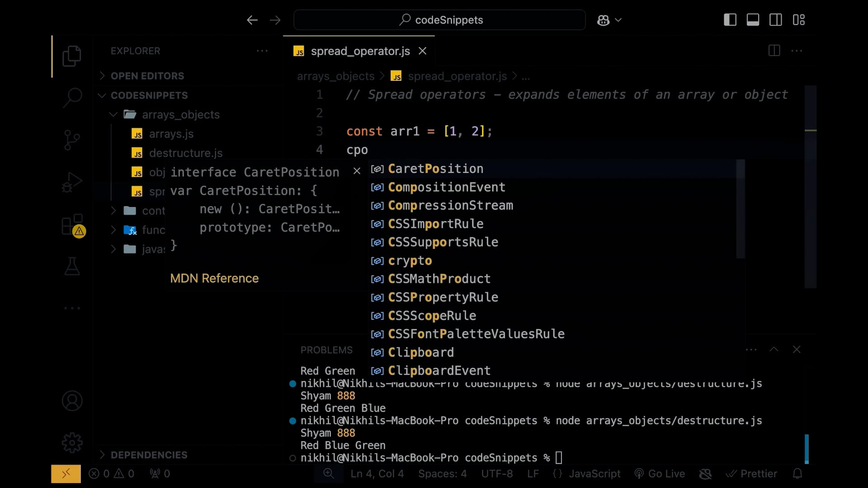Close the CaretPosition details popup
This screenshot has width=868, height=488.
[x=357, y=171]
